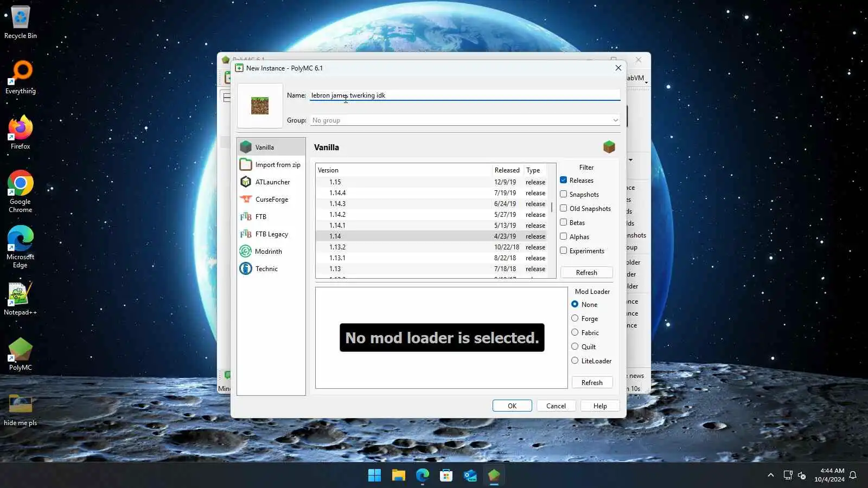Select version 1.15 in the list
Screen dimensions: 868x488
point(432,182)
